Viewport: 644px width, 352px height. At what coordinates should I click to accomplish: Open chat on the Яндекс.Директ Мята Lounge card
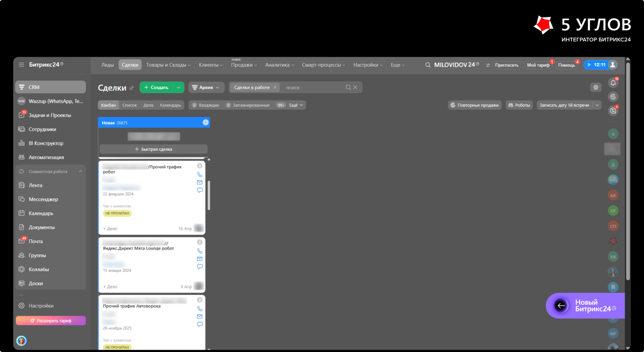tap(200, 266)
